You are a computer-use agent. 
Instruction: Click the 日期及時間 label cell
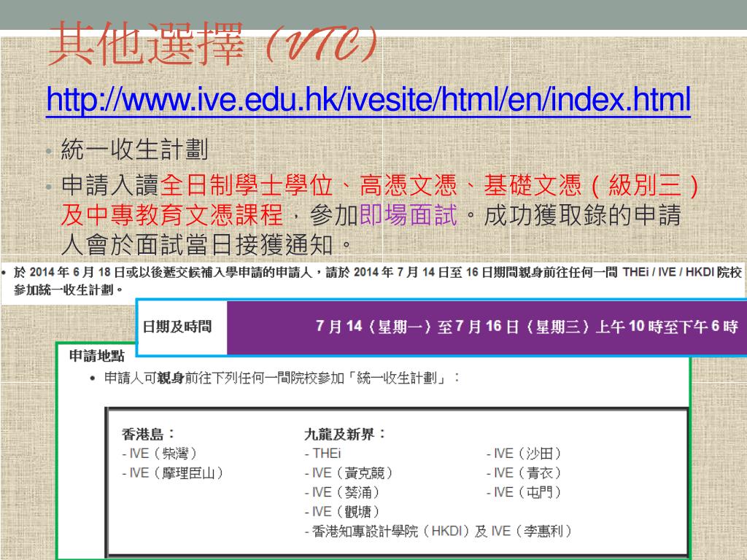182,327
